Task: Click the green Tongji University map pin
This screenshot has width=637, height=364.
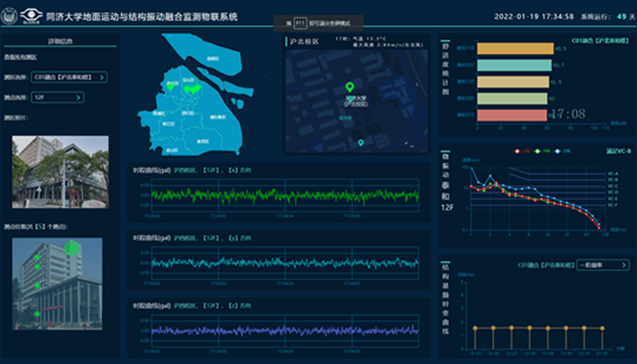Action: (x=349, y=87)
